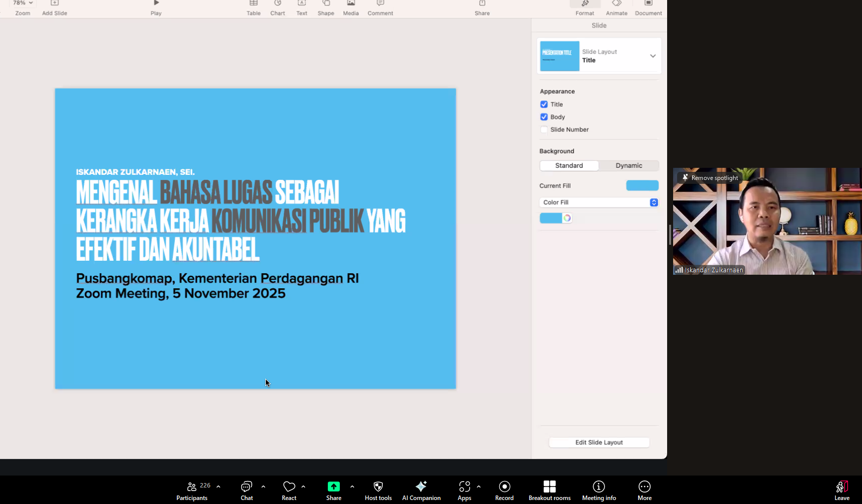
Task: Enable the Slide Number checkbox
Action: (544, 129)
